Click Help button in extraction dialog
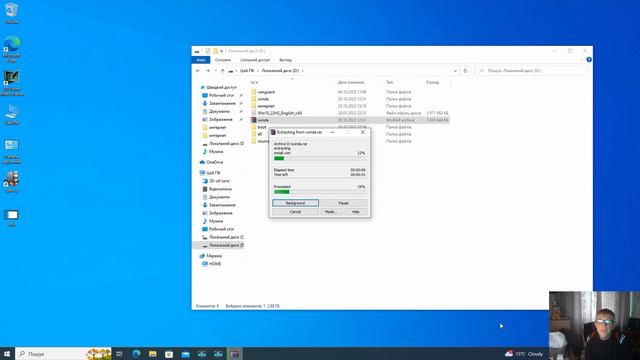The width and height of the screenshot is (640, 360). (356, 212)
